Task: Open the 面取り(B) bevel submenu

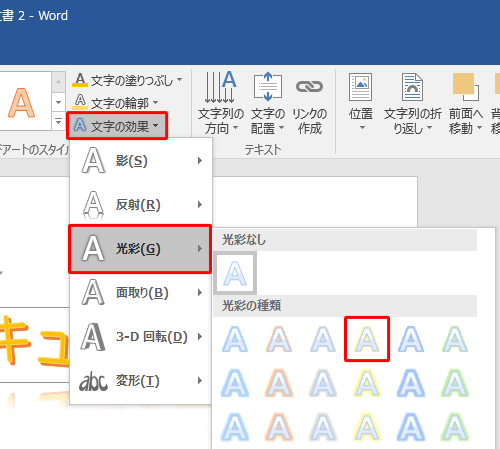Action: pos(141,293)
